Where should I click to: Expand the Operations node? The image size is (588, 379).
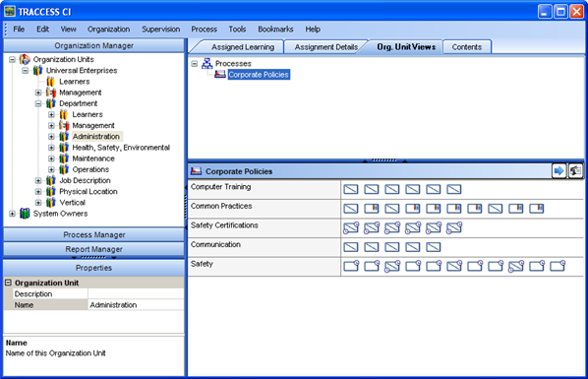(x=51, y=169)
